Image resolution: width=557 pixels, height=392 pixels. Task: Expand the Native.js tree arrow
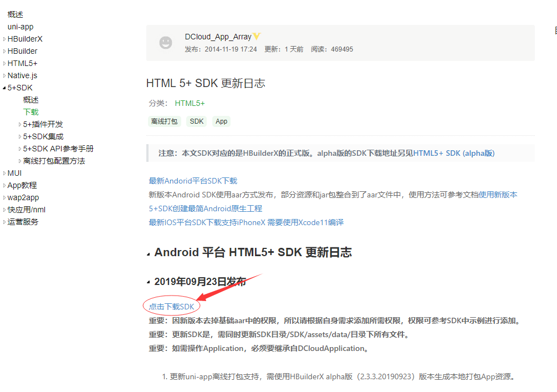tap(4, 76)
